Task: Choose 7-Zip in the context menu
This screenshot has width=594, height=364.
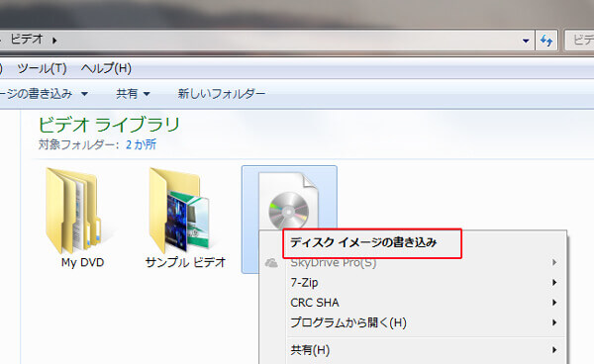Action: click(x=413, y=282)
